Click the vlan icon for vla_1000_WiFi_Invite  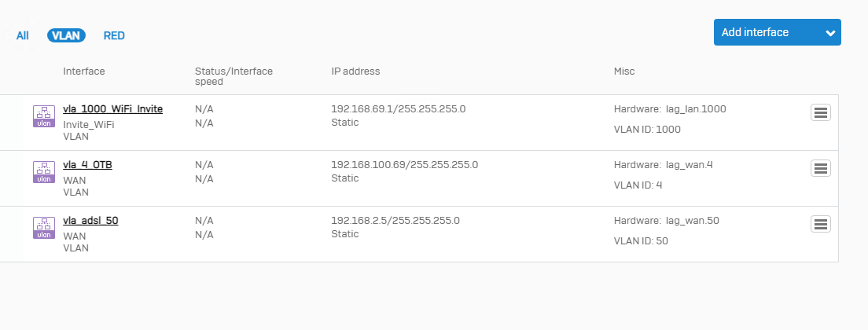[44, 116]
